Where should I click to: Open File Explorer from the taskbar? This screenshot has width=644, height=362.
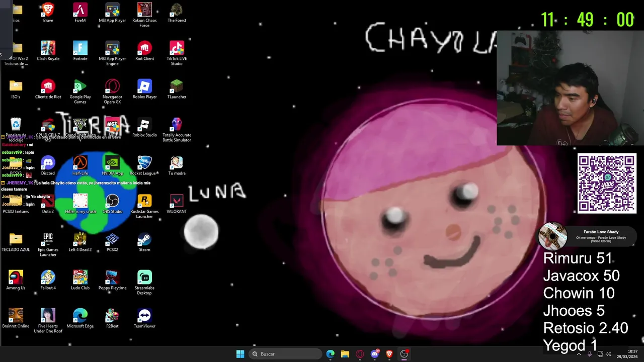[x=345, y=354]
